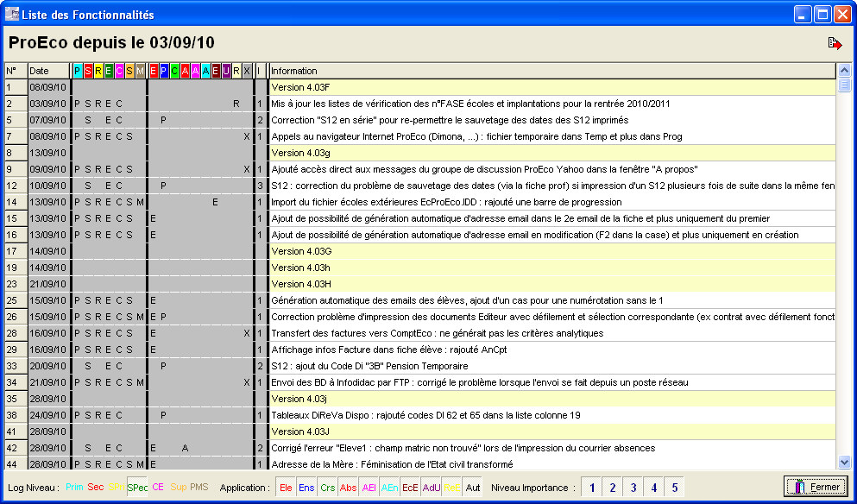Toggle the Ele application filter
The width and height of the screenshot is (857, 504).
(x=286, y=488)
